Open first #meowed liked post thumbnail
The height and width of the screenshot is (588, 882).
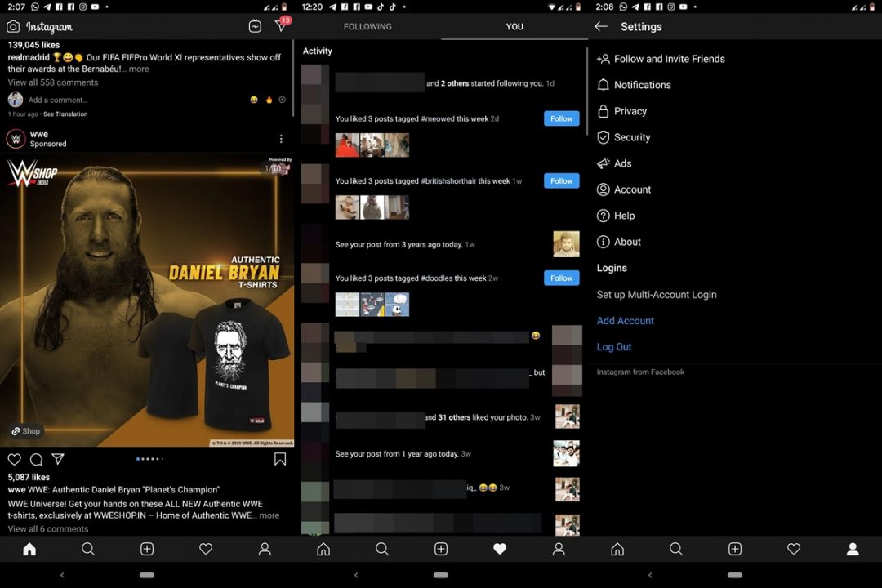(347, 145)
